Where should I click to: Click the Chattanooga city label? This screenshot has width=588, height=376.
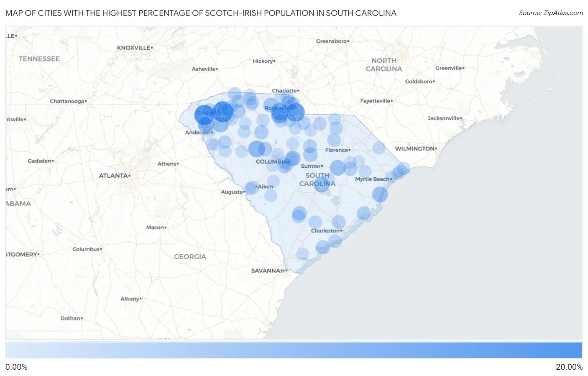67,101
